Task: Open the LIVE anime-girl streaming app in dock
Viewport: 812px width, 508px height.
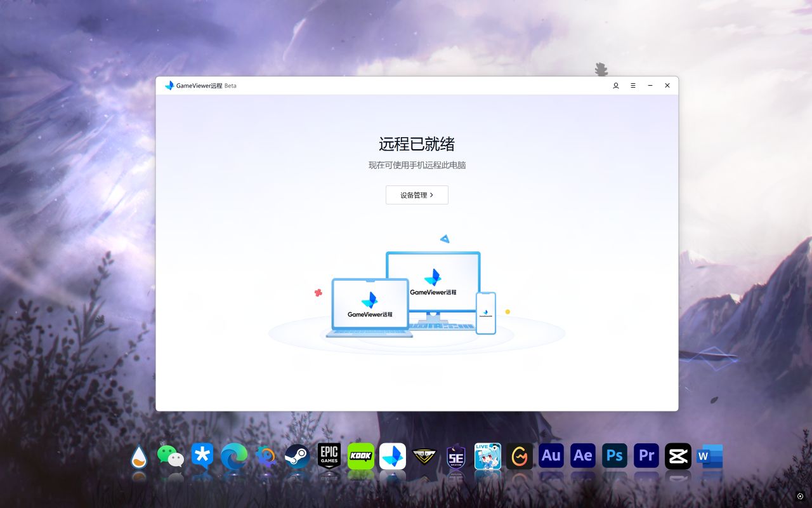Action: pos(488,457)
